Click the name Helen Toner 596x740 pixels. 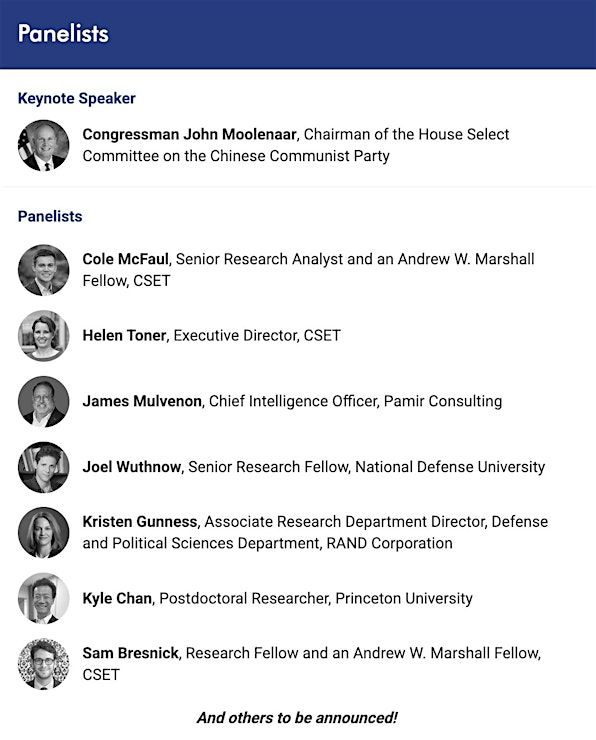click(125, 336)
